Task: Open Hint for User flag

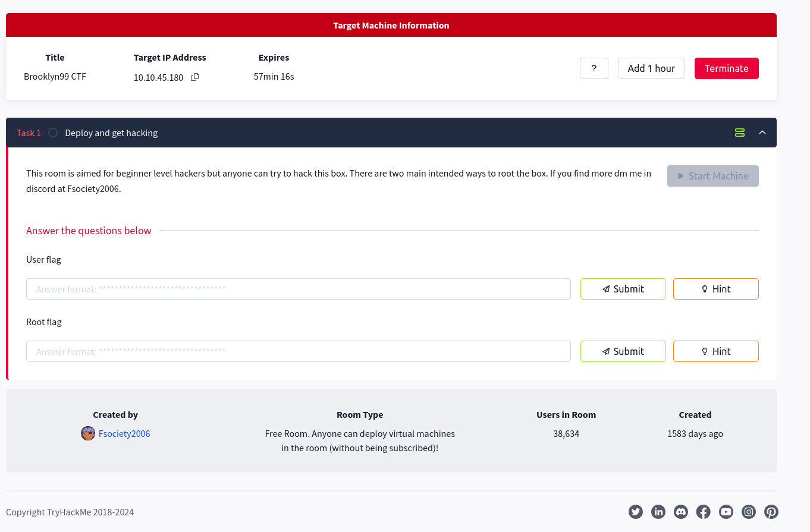Action: 716,289
